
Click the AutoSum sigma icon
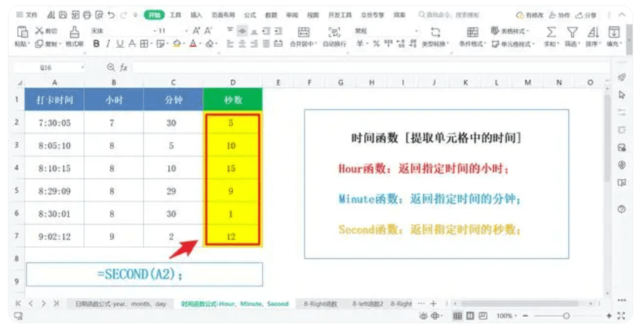[551, 31]
